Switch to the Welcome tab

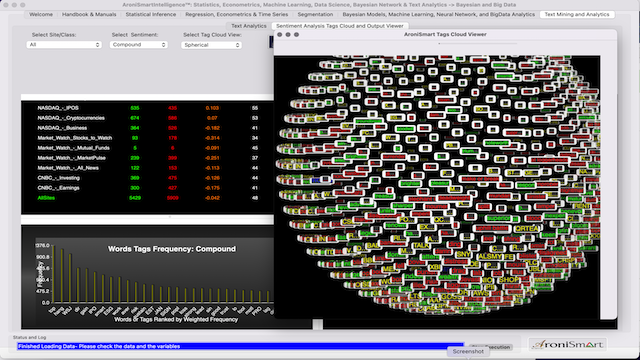click(41, 14)
